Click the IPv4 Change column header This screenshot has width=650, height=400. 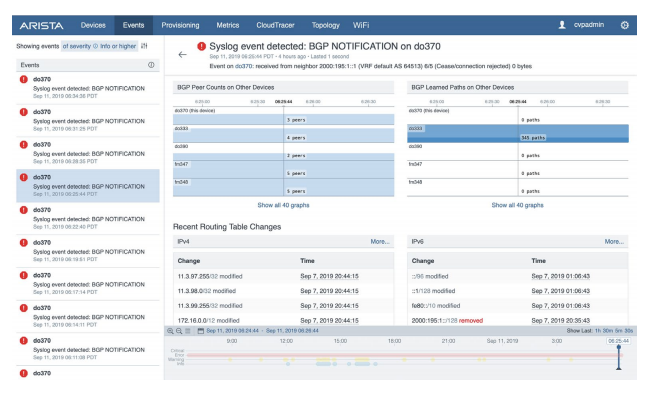[x=189, y=261]
